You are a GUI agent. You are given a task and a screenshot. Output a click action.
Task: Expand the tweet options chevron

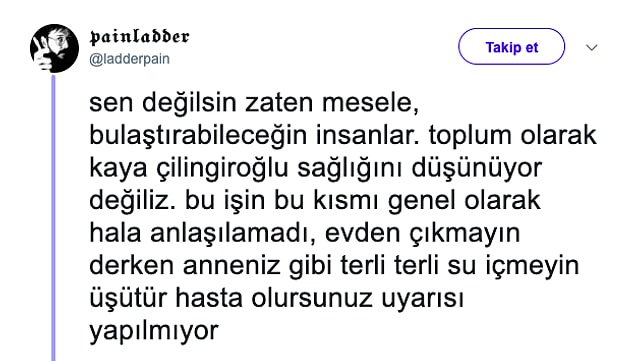592,48
